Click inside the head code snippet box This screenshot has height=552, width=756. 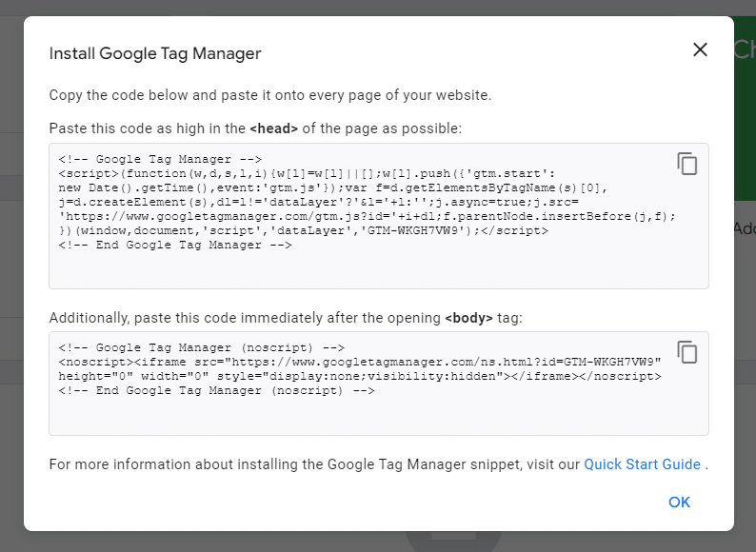(379, 216)
